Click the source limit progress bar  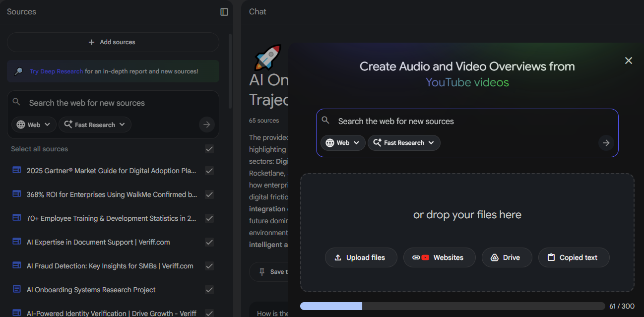(452, 307)
